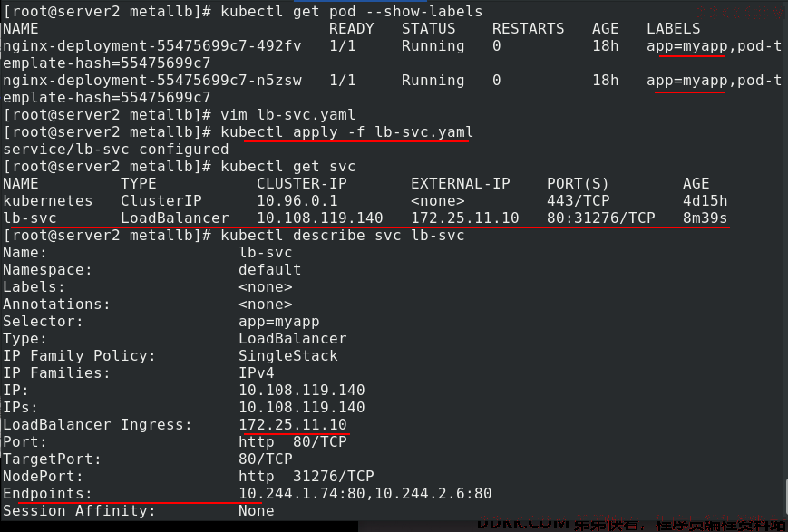Click the CLUSTER-IP column header
This screenshot has width=788, height=532.
click(302, 184)
